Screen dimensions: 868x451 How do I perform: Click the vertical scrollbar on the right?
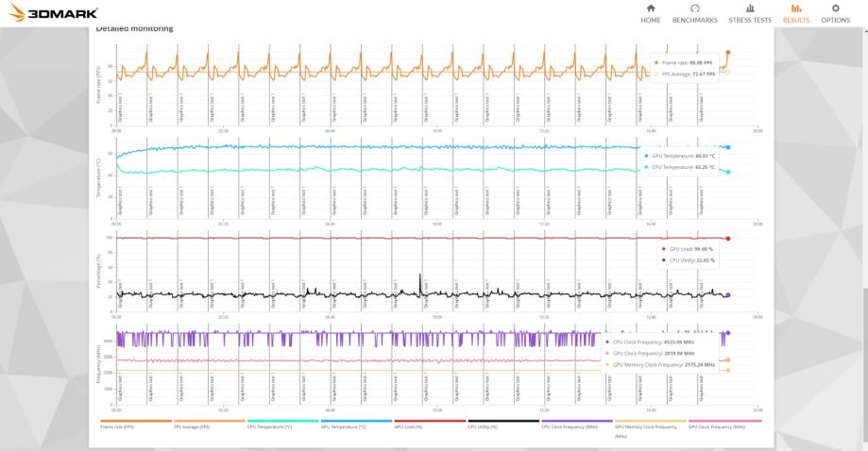pos(863,330)
